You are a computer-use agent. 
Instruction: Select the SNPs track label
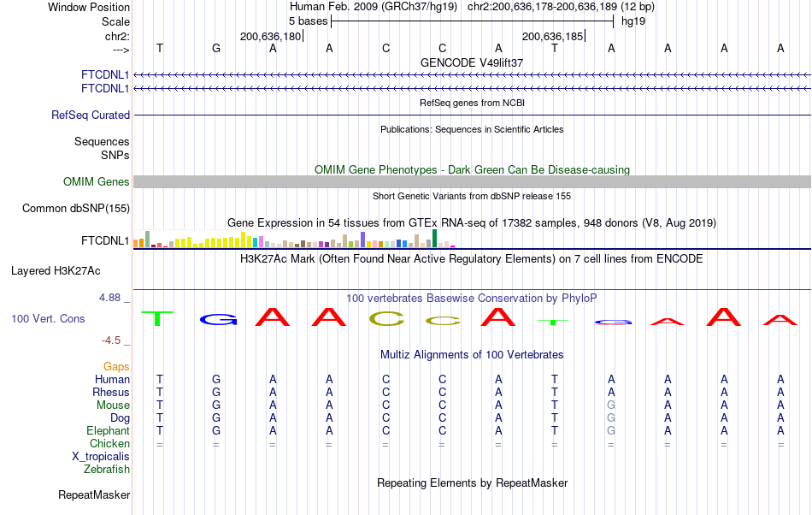[115, 155]
